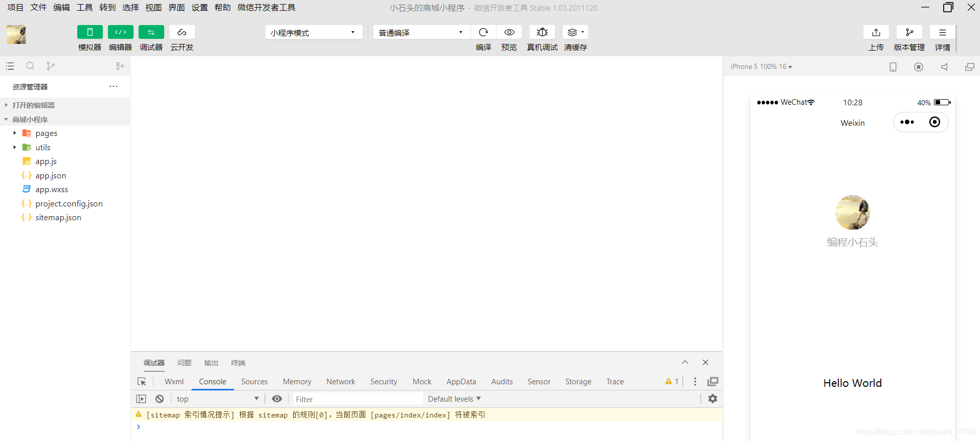This screenshot has height=441, width=980.
Task: Open cloud development icon
Action: [182, 32]
